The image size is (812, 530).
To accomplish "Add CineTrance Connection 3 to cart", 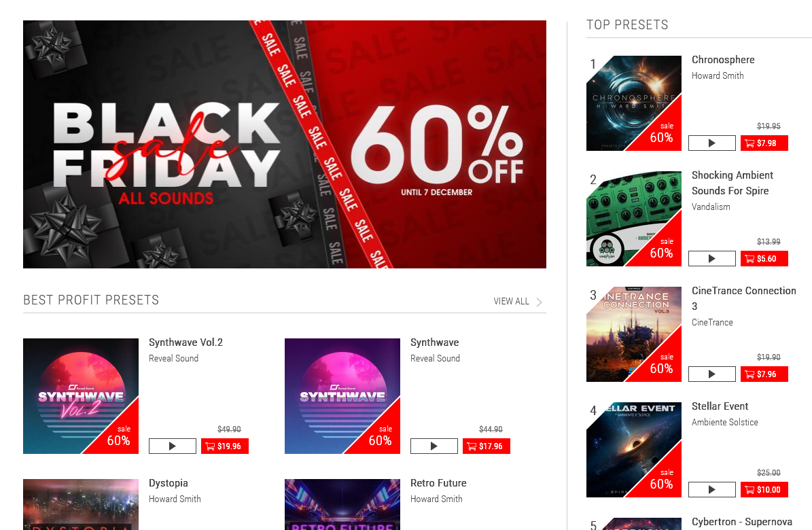I will tap(764, 374).
